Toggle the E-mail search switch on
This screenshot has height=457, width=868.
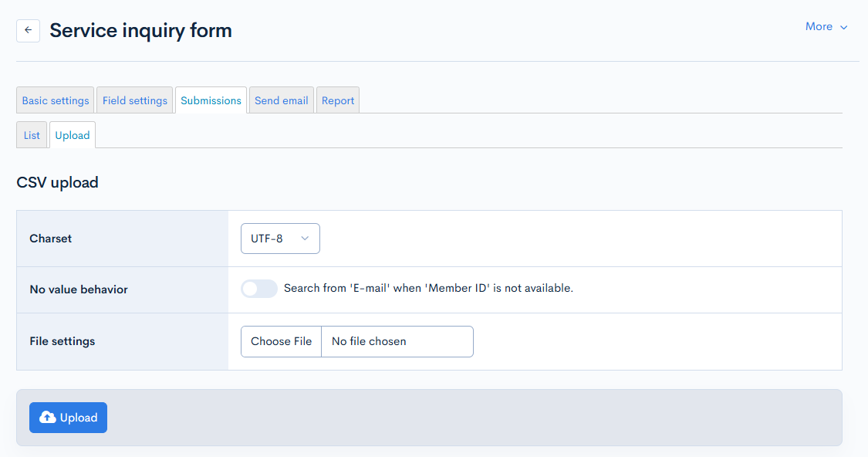[258, 289]
